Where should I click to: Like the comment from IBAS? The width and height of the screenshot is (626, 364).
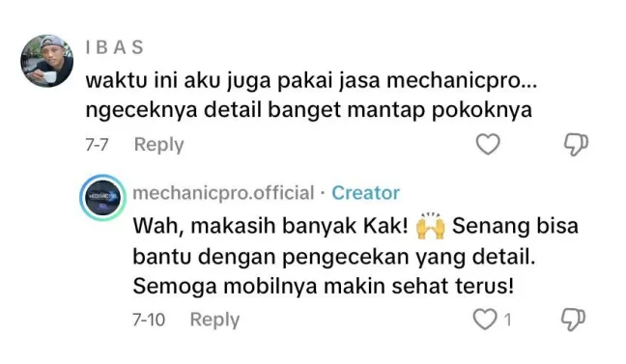(488, 144)
